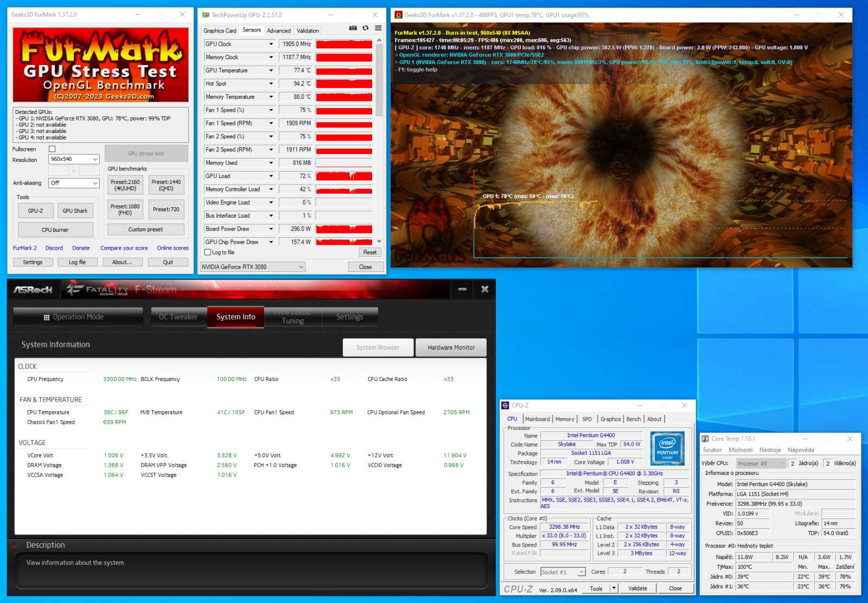Screen dimensions: 868x603
Task: Open the Anti-aliasing dropdown
Action: pos(74,183)
